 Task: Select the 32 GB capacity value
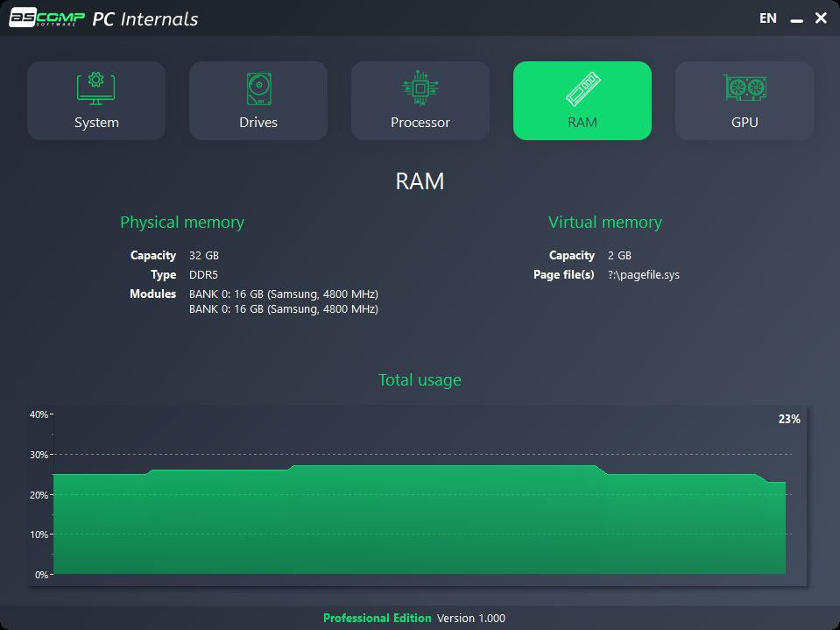(204, 256)
